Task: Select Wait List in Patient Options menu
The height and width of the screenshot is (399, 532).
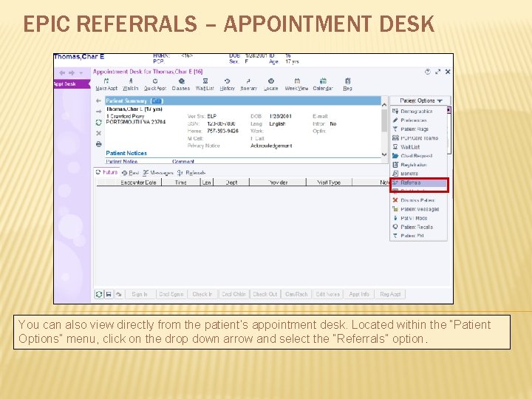Action: pyautogui.click(x=410, y=147)
